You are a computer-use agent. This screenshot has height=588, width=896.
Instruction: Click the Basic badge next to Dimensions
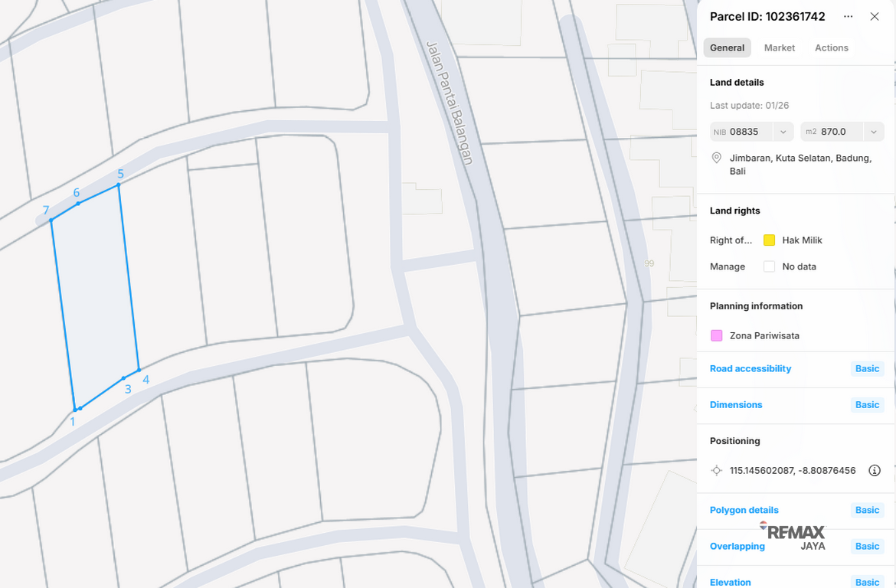[867, 404]
